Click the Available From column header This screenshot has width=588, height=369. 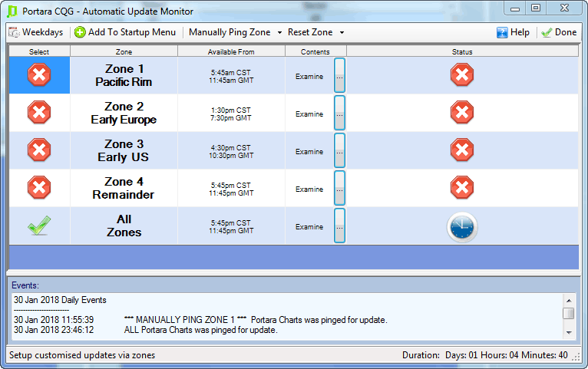tap(231, 51)
